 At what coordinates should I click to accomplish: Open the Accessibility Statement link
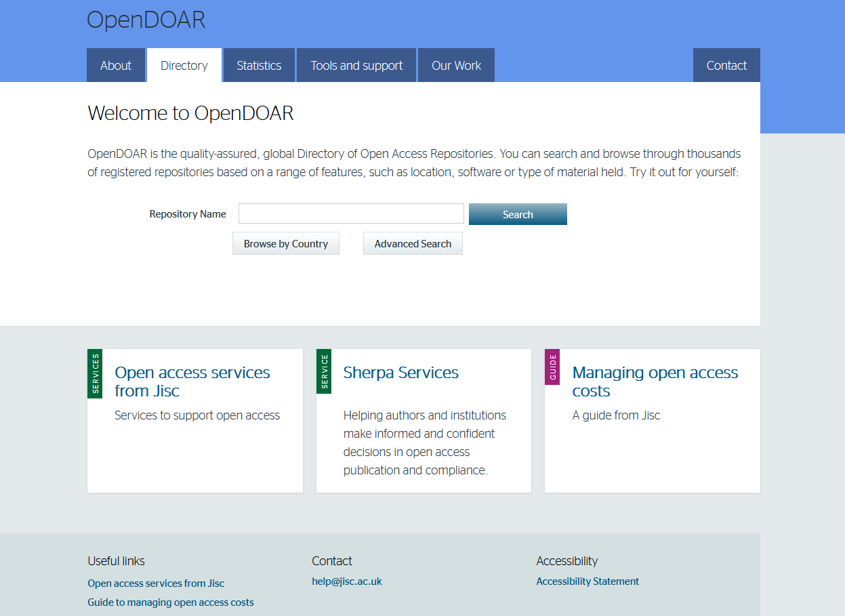(588, 581)
